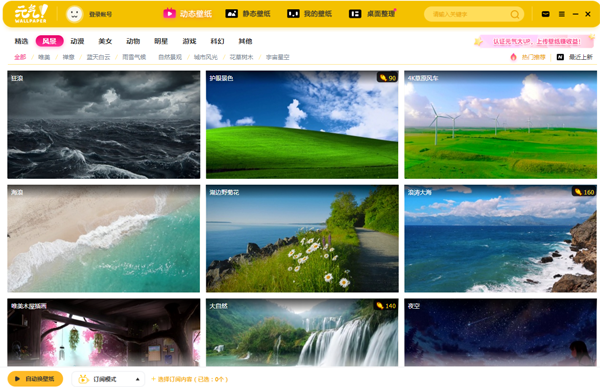
Task: Click the 140 coin badge
Action: [x=386, y=305]
